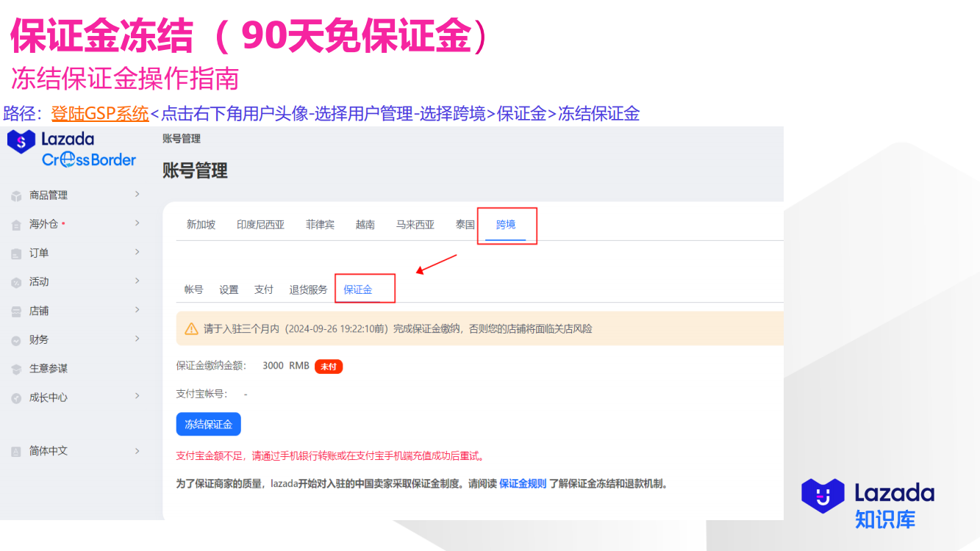The height and width of the screenshot is (551, 980).
Task: Expand the 财务 menu chevron
Action: pyautogui.click(x=137, y=339)
